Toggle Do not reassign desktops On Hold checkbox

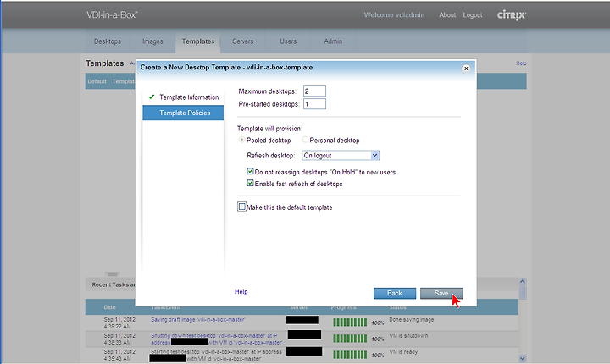250,171
